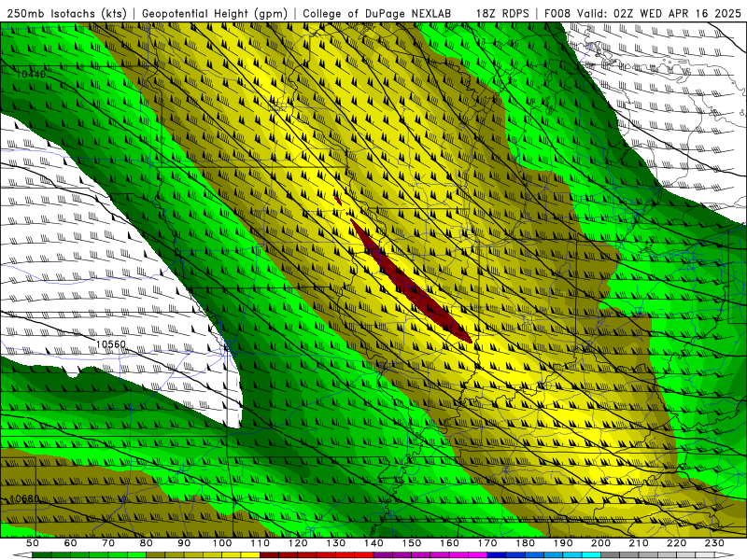Click the 140 value on the color scale
The width and height of the screenshot is (747, 560).
(x=373, y=543)
